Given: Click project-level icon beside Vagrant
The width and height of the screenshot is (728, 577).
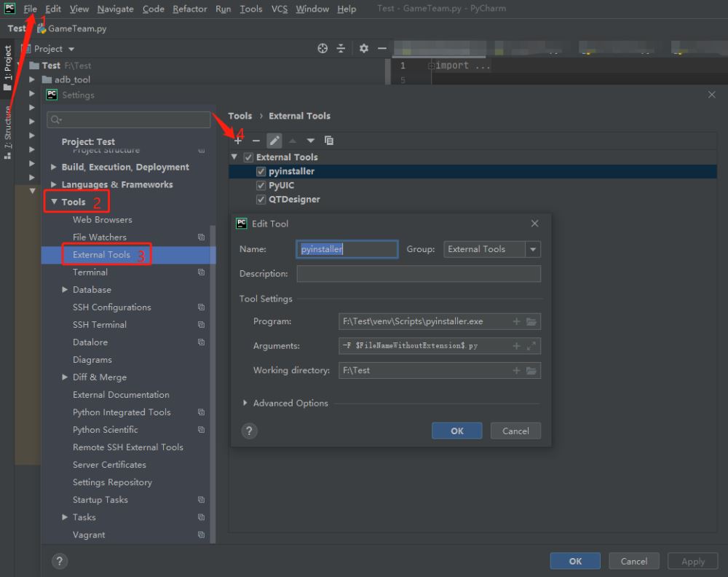Looking at the screenshot, I should (201, 535).
